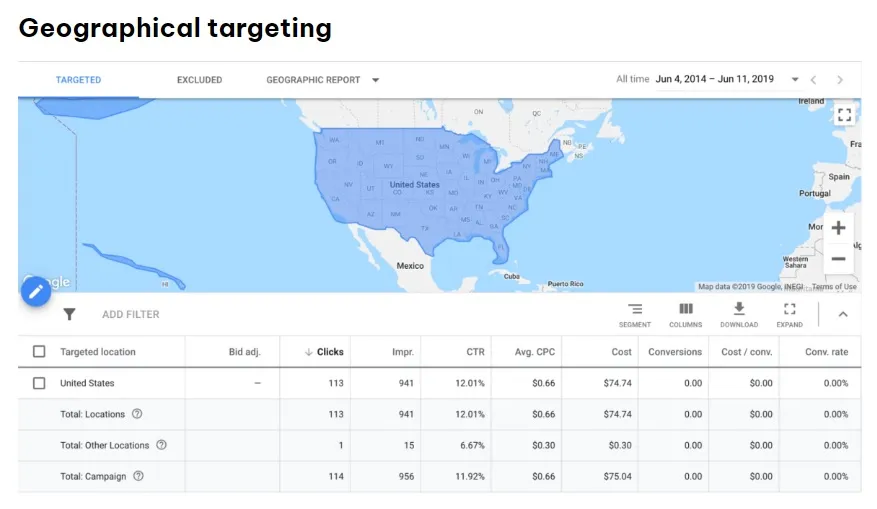Check the United States row checkbox

coord(39,383)
